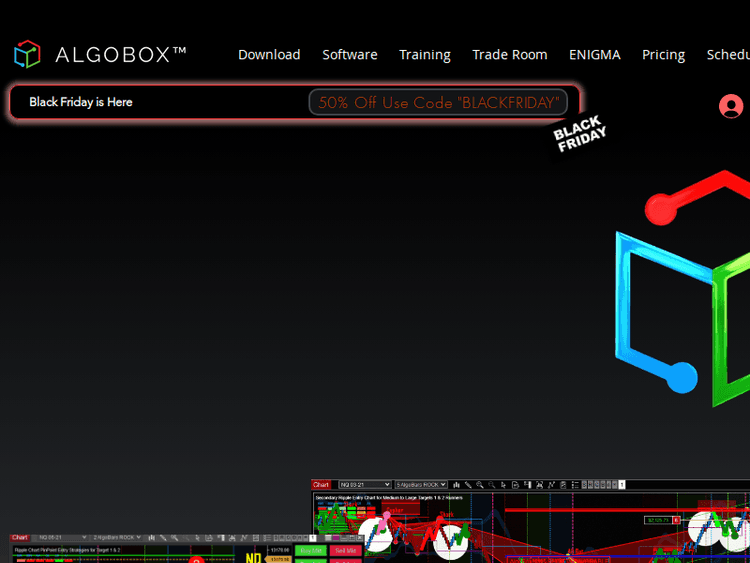Screen dimensions: 750x563
Task: Open the user account profile icon
Action: [x=731, y=106]
